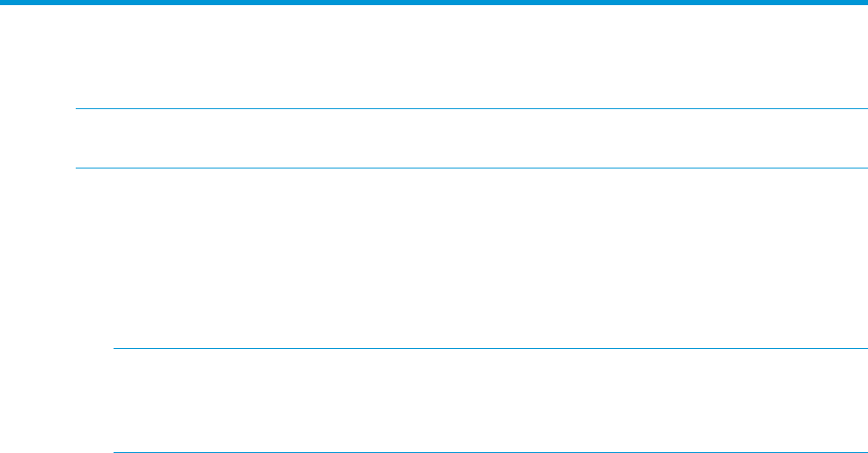Click the right end of the third indented line
The width and height of the screenshot is (868, 453).
[865, 349]
